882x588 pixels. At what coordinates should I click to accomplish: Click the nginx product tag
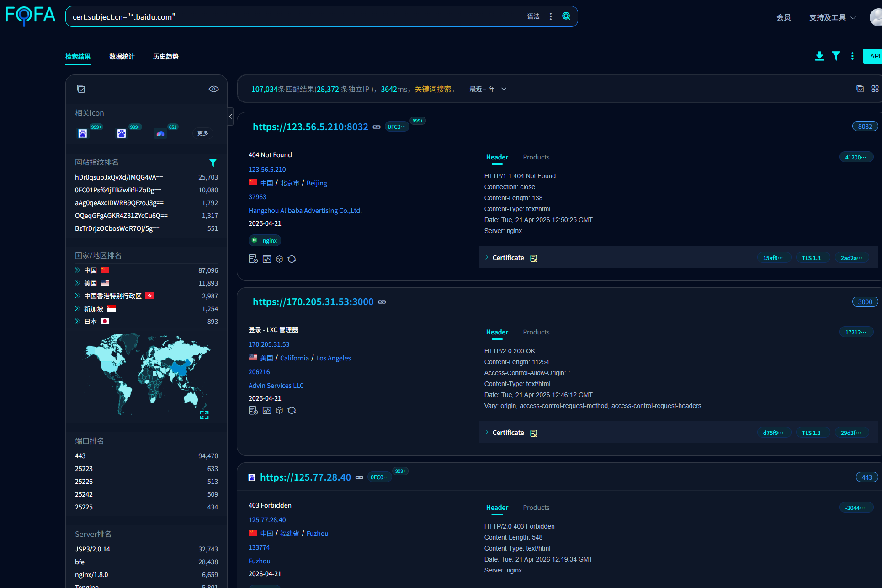tap(265, 240)
